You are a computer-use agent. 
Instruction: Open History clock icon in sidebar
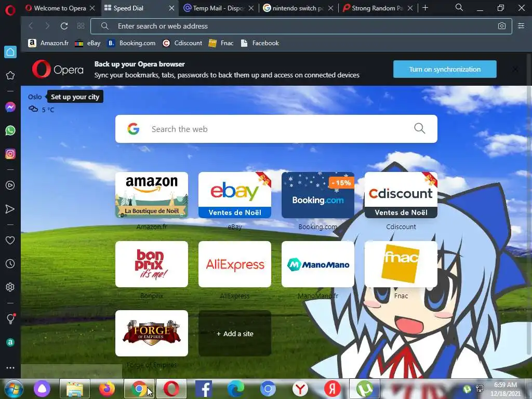point(10,263)
